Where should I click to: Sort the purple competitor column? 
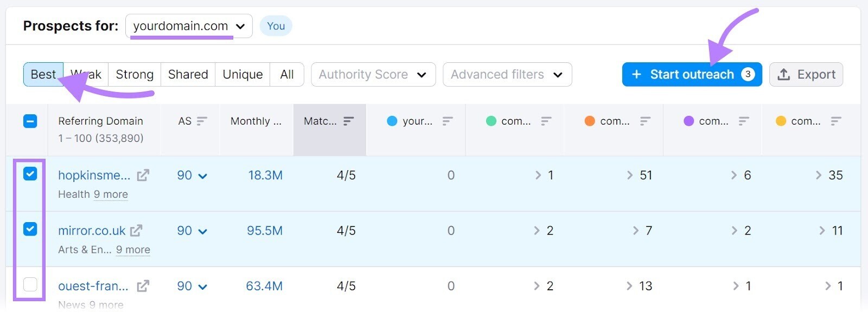(744, 121)
